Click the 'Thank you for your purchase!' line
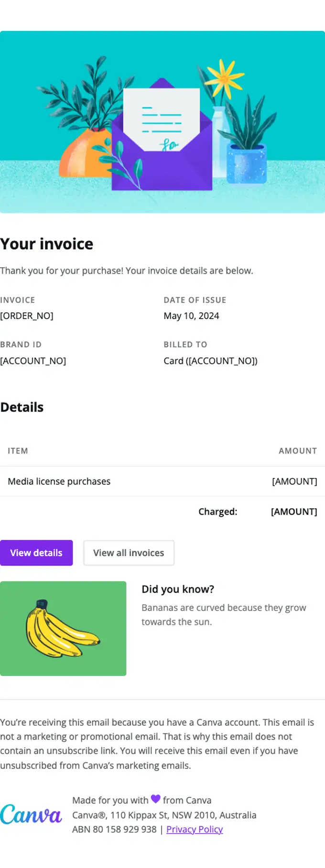The height and width of the screenshot is (868, 325). tap(127, 271)
